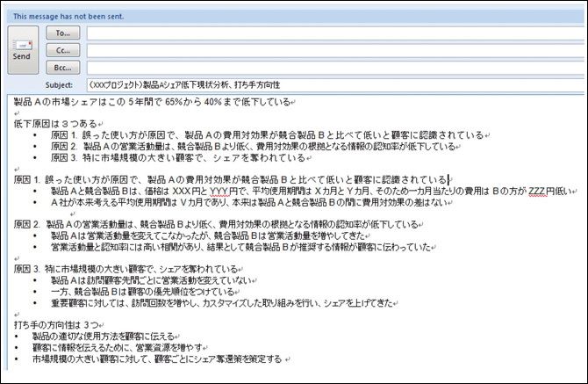Place cursor in first body line about 市場シェア
The height and width of the screenshot is (384, 588).
pos(151,102)
